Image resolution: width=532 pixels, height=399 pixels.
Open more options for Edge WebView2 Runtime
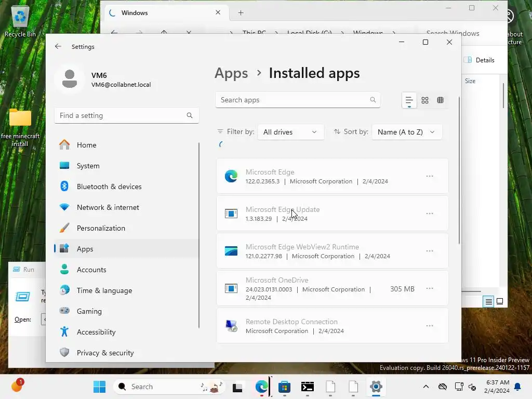coord(430,251)
